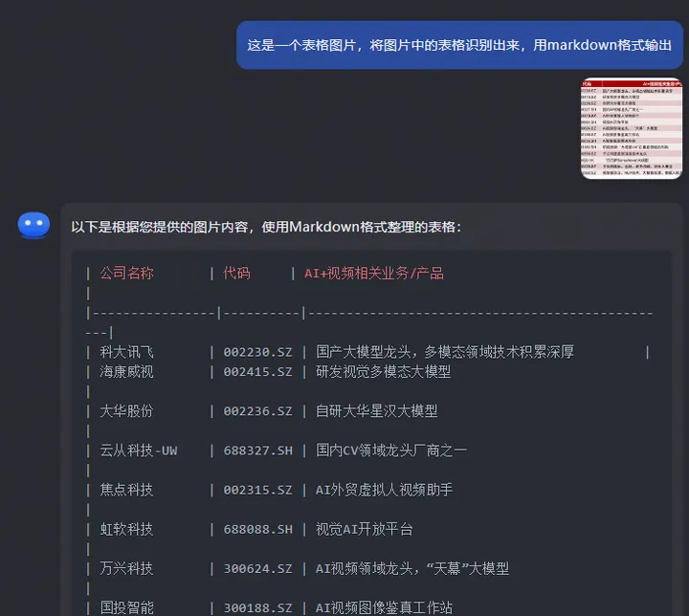Select company name 大华股份
This screenshot has width=689, height=616.
pyautogui.click(x=126, y=411)
